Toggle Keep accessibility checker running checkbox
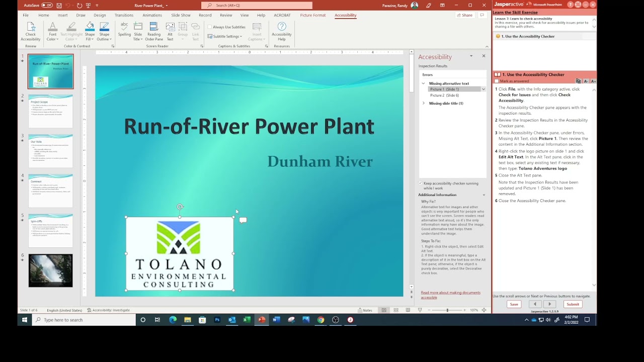Viewport: 644px width, 362px height. (x=421, y=184)
